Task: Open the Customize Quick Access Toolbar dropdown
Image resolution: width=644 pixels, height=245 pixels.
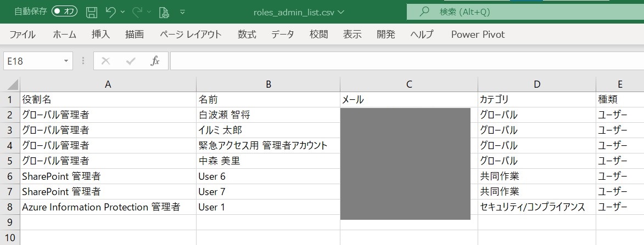Action: click(x=182, y=12)
